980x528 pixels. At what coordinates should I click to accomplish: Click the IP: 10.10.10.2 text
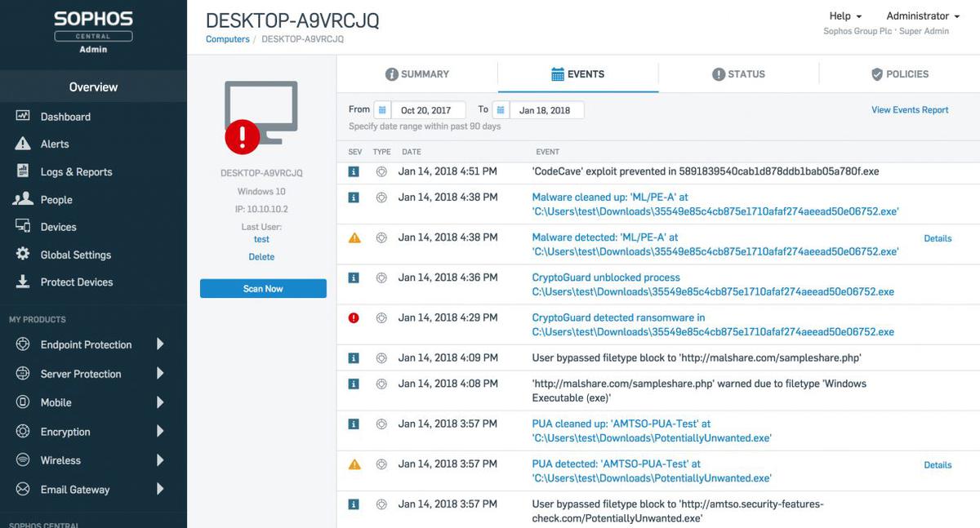point(261,209)
